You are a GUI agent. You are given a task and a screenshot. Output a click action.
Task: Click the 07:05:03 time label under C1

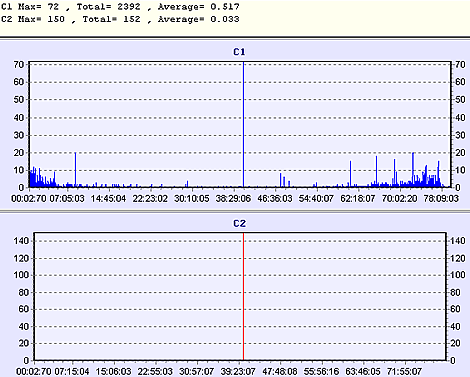coord(67,199)
